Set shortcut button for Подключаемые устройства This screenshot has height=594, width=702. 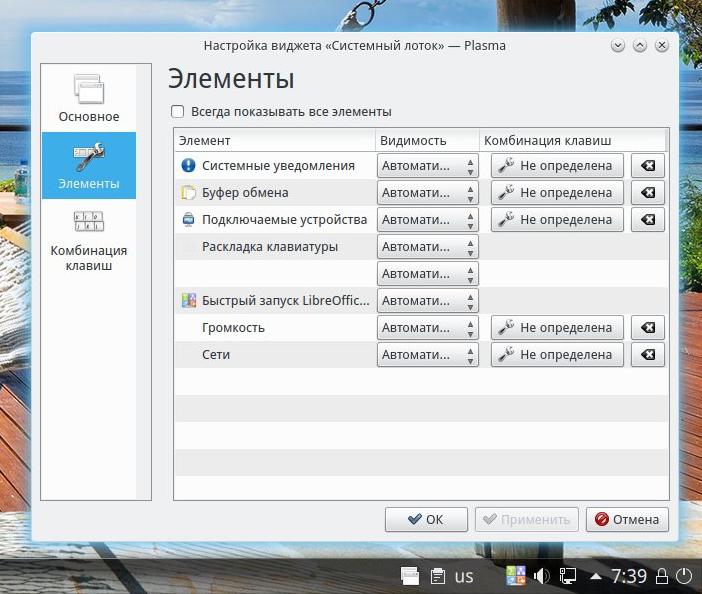click(556, 220)
